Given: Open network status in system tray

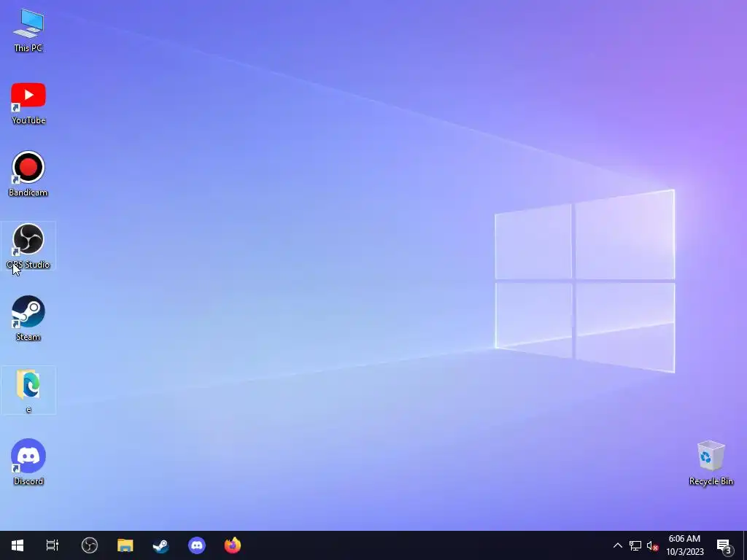Looking at the screenshot, I should pyautogui.click(x=635, y=545).
